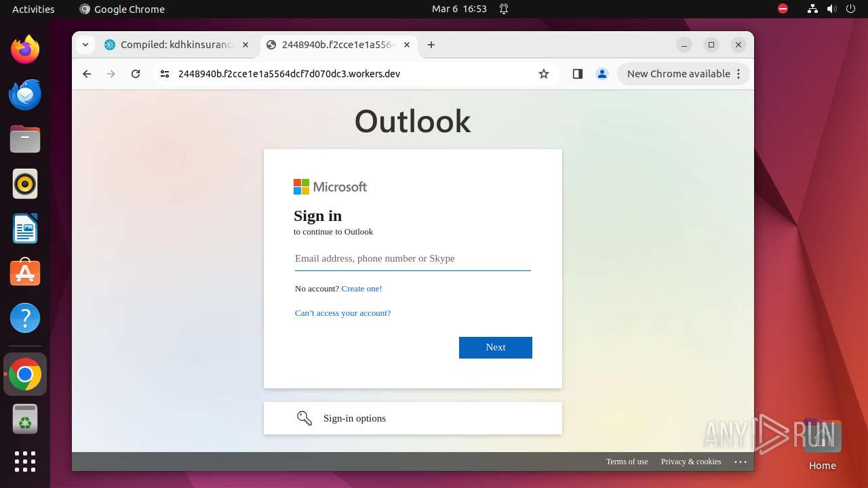This screenshot has width=868, height=488.
Task: Launch Thunderbird mail from the dock
Action: coord(25,95)
